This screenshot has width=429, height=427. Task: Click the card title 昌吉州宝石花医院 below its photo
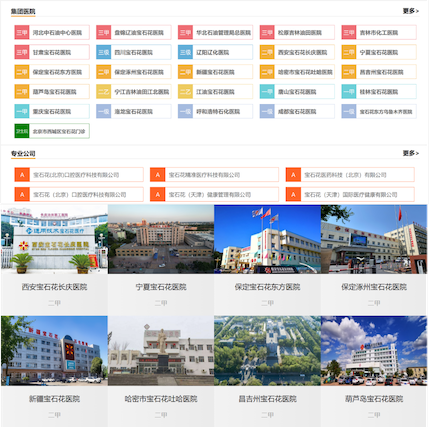267,399
